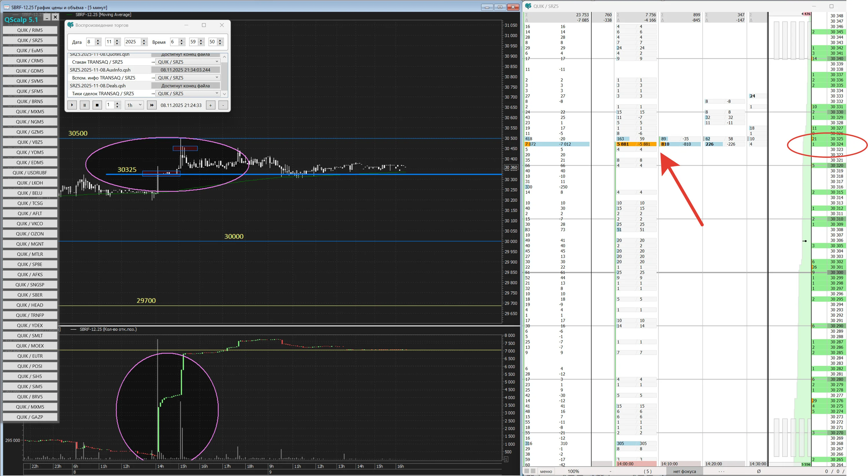Click the нет фокуса status bar entry
The width and height of the screenshot is (868, 476).
(684, 471)
